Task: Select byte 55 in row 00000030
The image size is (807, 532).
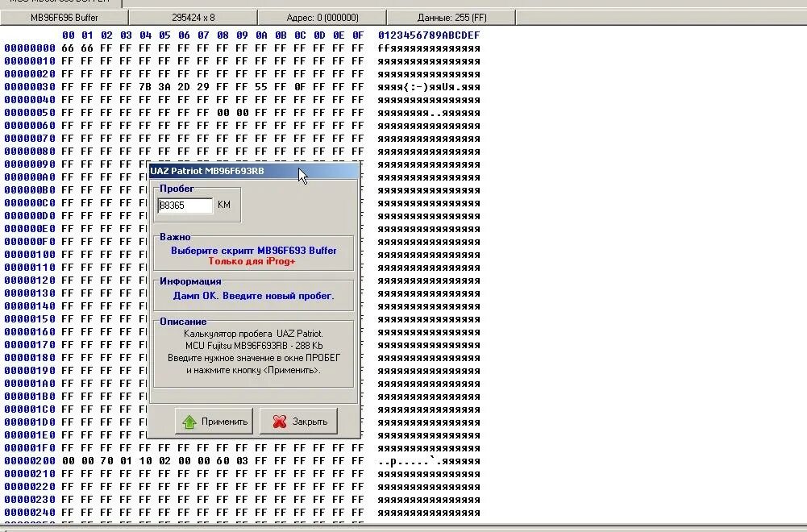Action: point(261,87)
